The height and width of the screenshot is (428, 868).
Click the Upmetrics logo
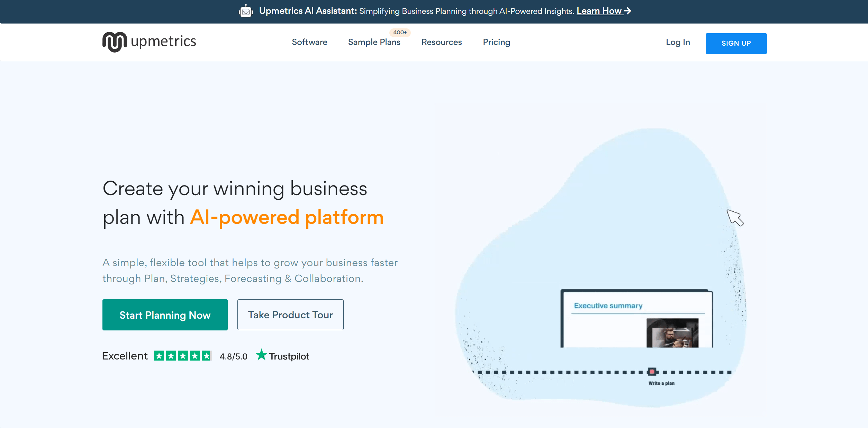pos(149,42)
